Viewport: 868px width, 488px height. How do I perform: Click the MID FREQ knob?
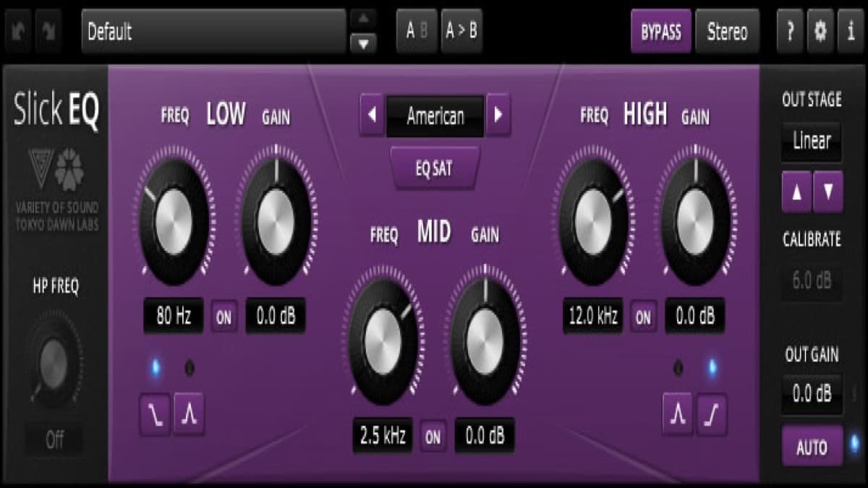384,340
